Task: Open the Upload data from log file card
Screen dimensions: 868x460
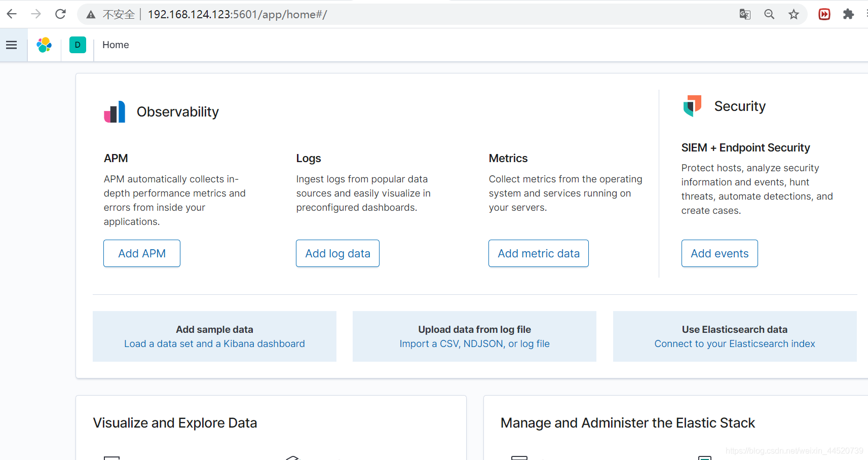Action: pos(474,336)
